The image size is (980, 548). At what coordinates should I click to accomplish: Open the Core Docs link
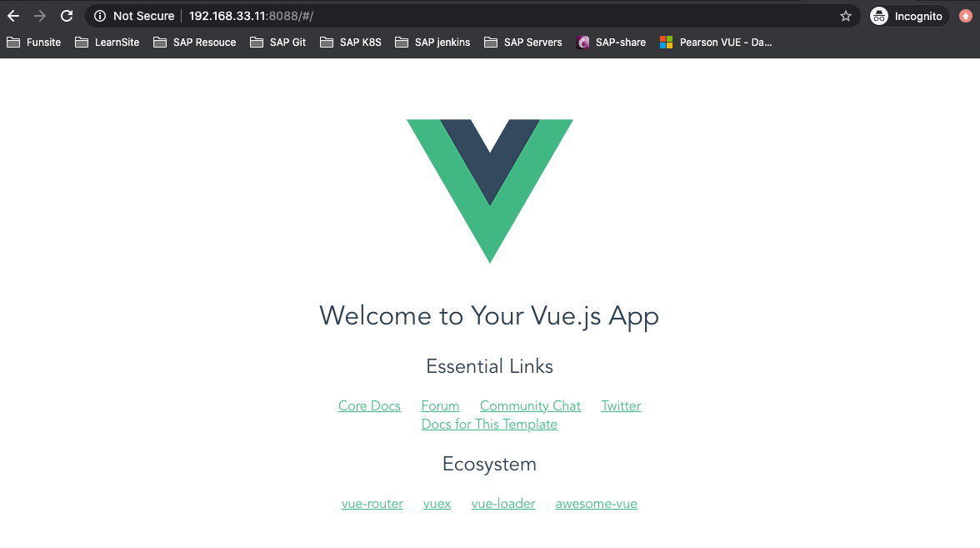(x=369, y=406)
